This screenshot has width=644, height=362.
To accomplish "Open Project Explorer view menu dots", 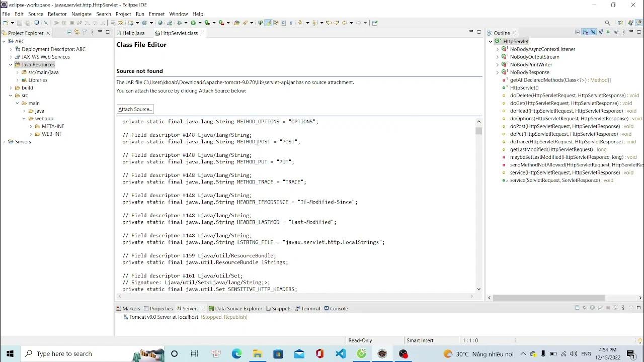I will pos(92,32).
